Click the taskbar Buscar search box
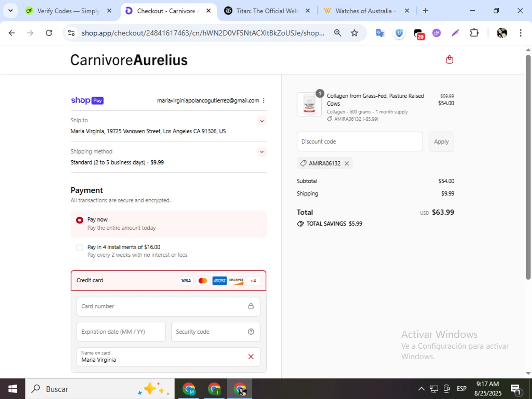 tap(100, 389)
